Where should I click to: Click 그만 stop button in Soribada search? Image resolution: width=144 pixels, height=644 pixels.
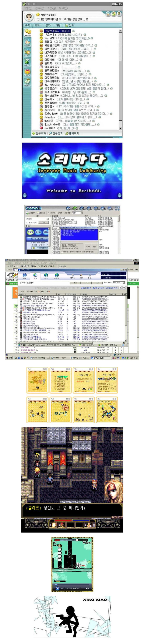click(44, 222)
